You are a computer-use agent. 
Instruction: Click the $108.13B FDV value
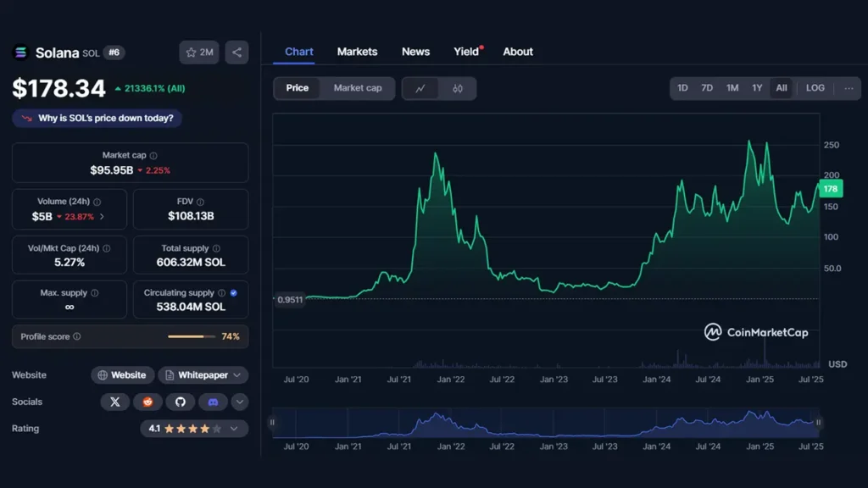point(191,216)
